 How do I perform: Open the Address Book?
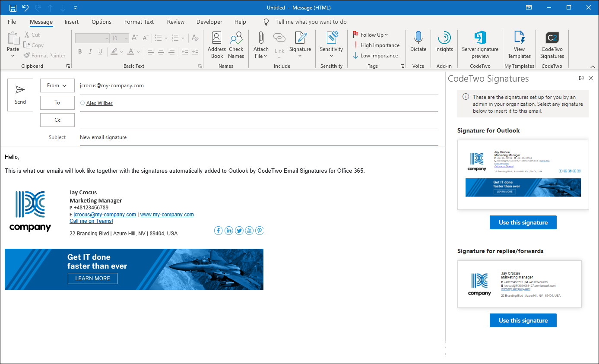point(217,45)
